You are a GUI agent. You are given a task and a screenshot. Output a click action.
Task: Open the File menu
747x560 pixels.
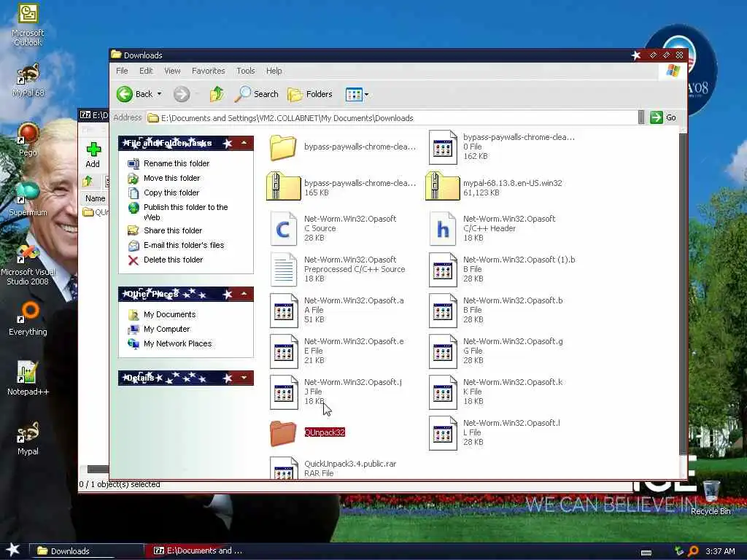122,71
